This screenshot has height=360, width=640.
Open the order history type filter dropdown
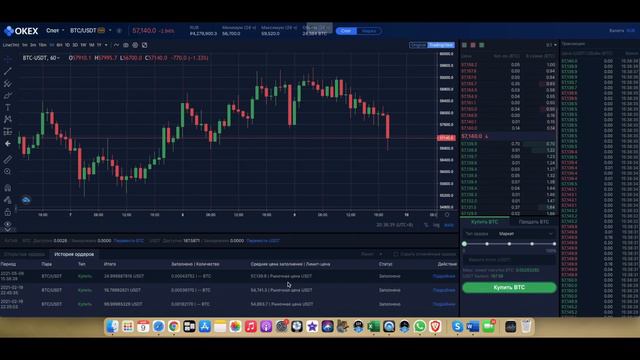tap(371, 254)
